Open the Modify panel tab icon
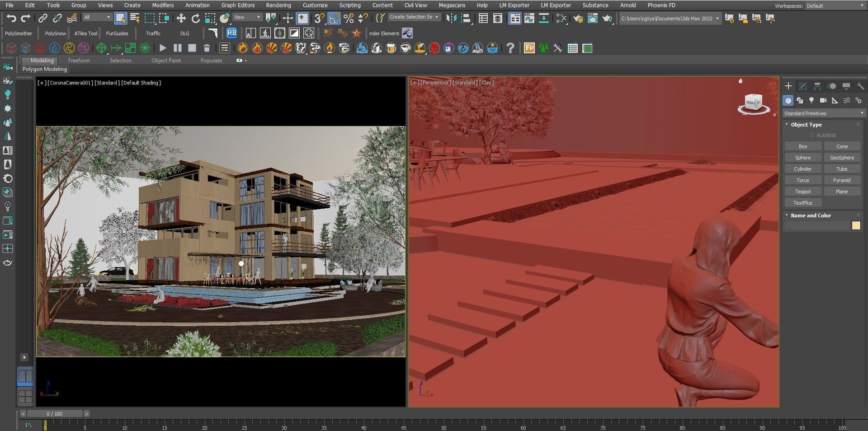The height and width of the screenshot is (431, 868). tap(803, 86)
